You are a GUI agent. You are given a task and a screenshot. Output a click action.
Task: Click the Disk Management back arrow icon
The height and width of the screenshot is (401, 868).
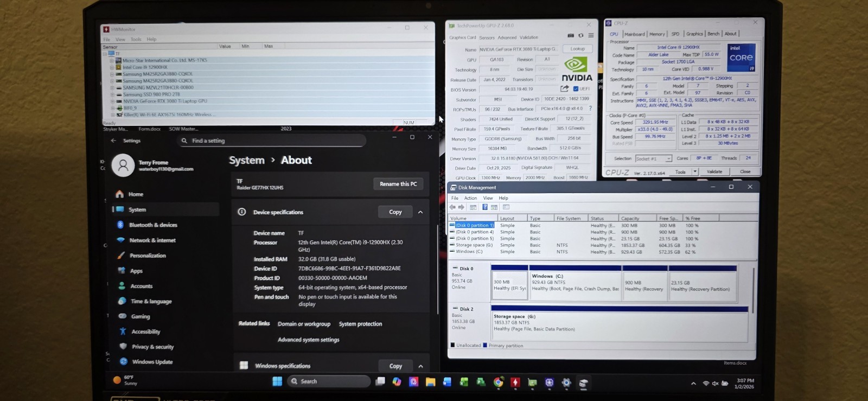coord(452,207)
